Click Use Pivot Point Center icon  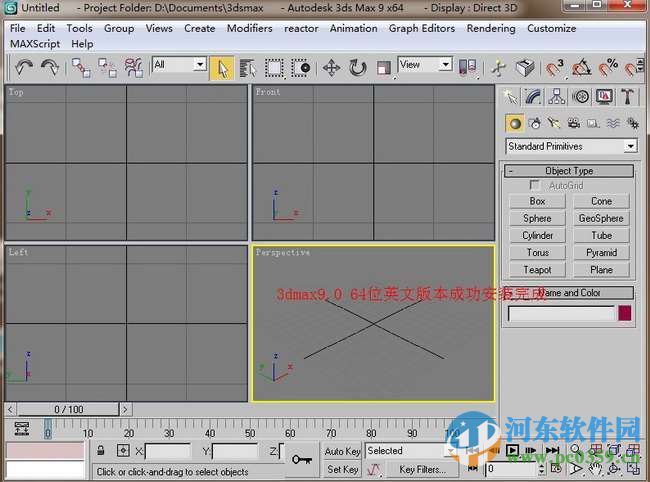(x=468, y=67)
